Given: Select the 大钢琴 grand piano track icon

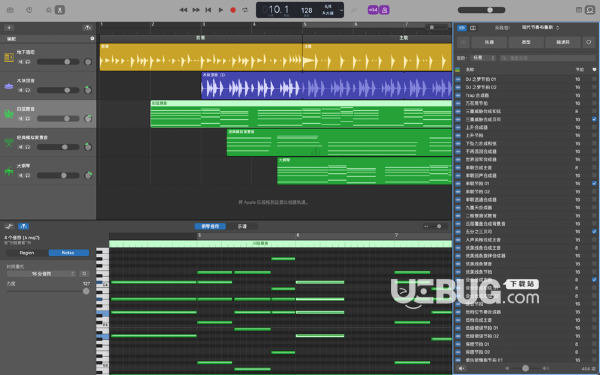Looking at the screenshot, I should pyautogui.click(x=9, y=171).
